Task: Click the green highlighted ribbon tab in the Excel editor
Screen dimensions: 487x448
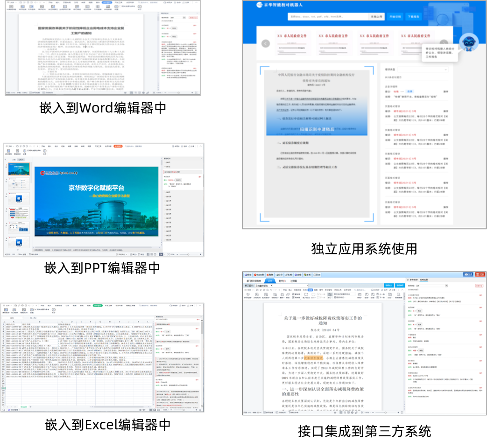Action: click(x=98, y=306)
